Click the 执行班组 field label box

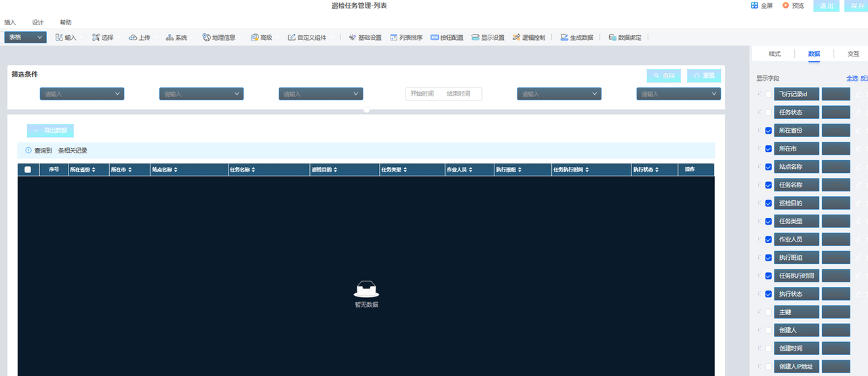[x=797, y=257]
